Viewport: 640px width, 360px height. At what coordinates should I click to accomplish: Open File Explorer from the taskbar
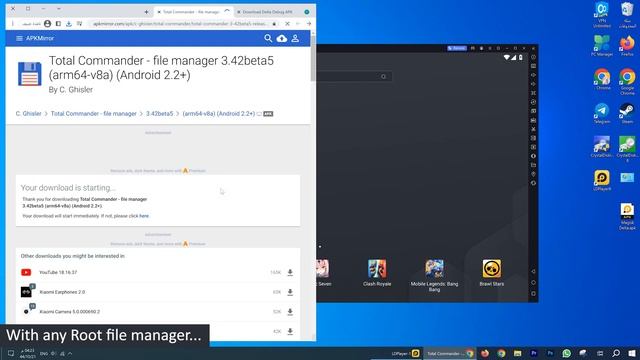(x=518, y=353)
